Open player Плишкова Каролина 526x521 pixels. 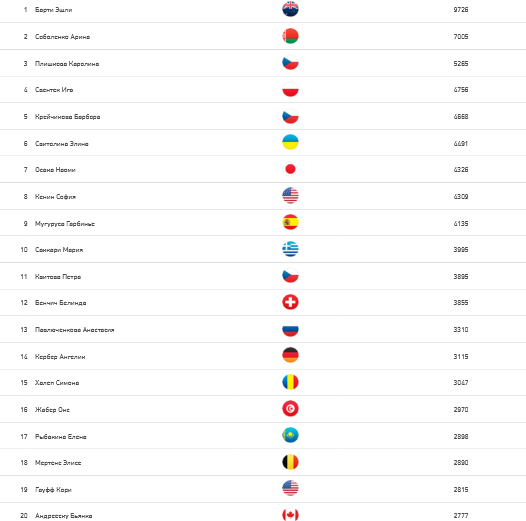click(67, 64)
